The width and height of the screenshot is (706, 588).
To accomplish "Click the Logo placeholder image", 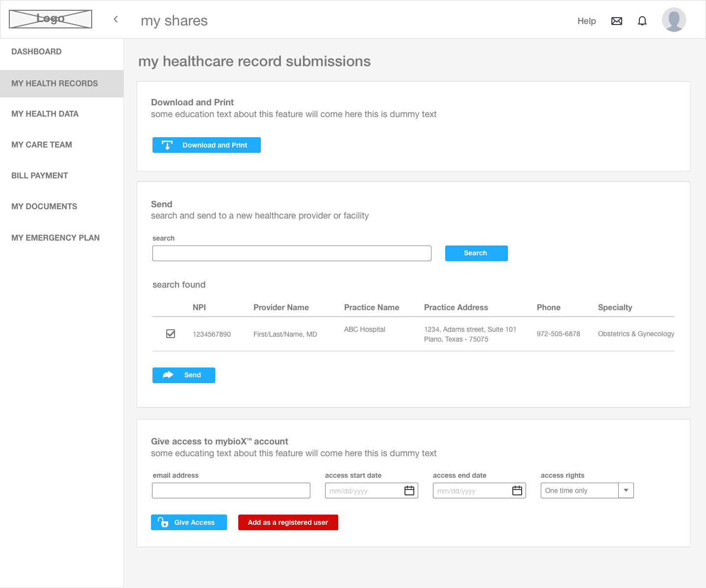I will click(50, 19).
